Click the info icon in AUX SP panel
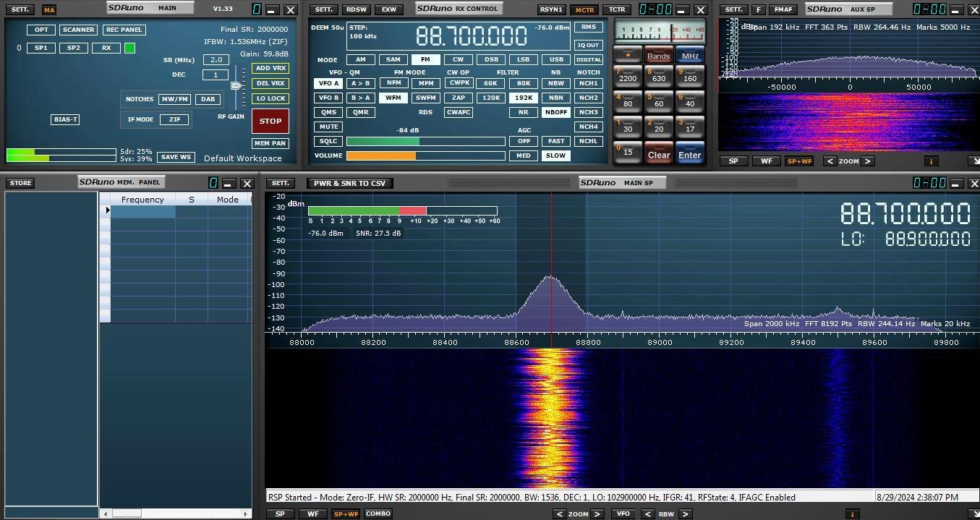 click(x=932, y=161)
